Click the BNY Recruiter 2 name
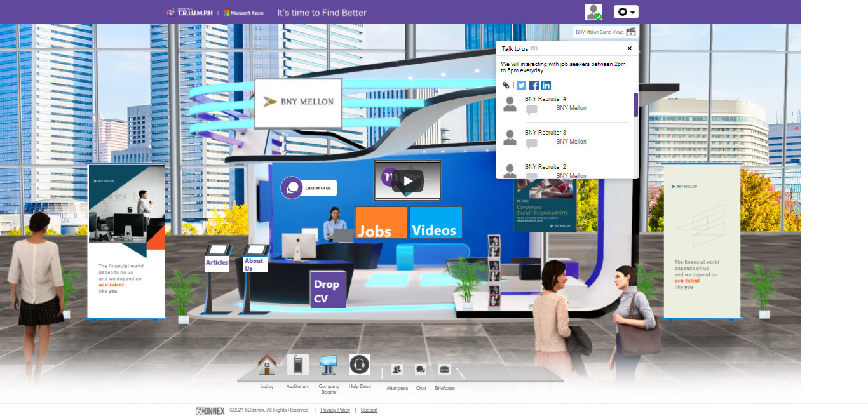Viewport: 868px width, 416px height. click(545, 166)
